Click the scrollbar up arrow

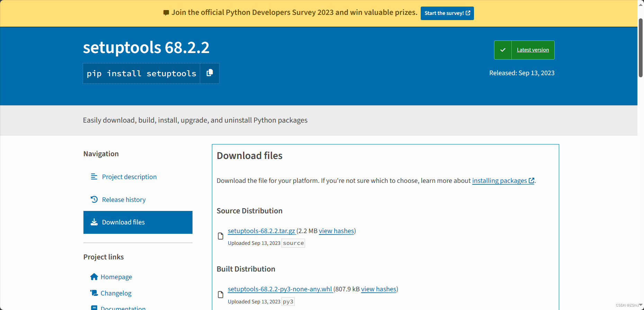pos(641,4)
